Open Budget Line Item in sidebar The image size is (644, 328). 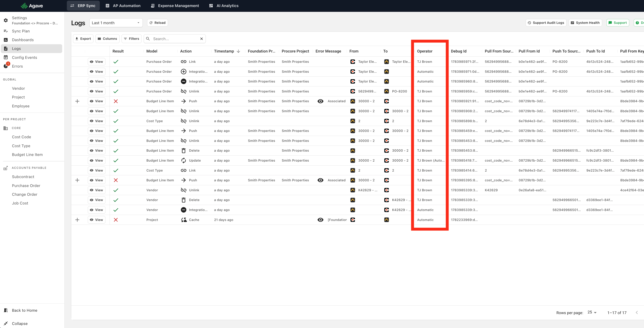27,155
